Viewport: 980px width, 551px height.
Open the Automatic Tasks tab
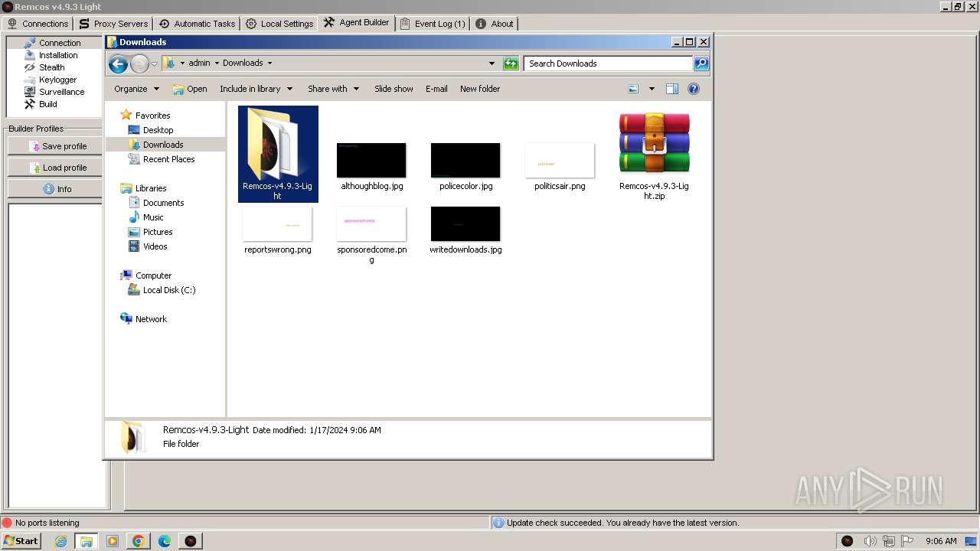[197, 24]
